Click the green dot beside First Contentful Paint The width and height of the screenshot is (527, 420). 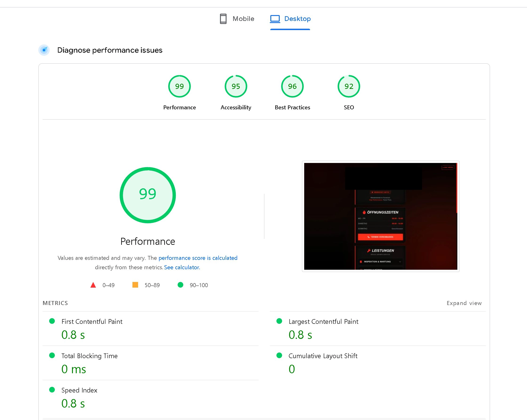point(52,321)
